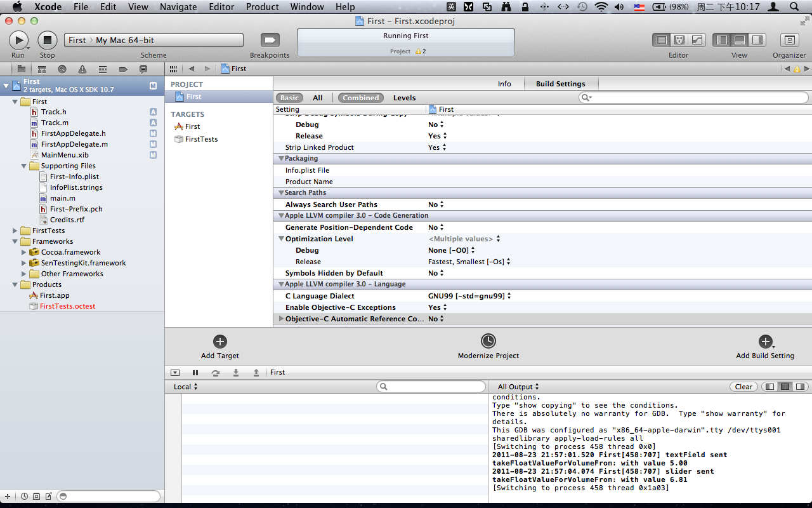Go forward in the editor history

pos(207,69)
